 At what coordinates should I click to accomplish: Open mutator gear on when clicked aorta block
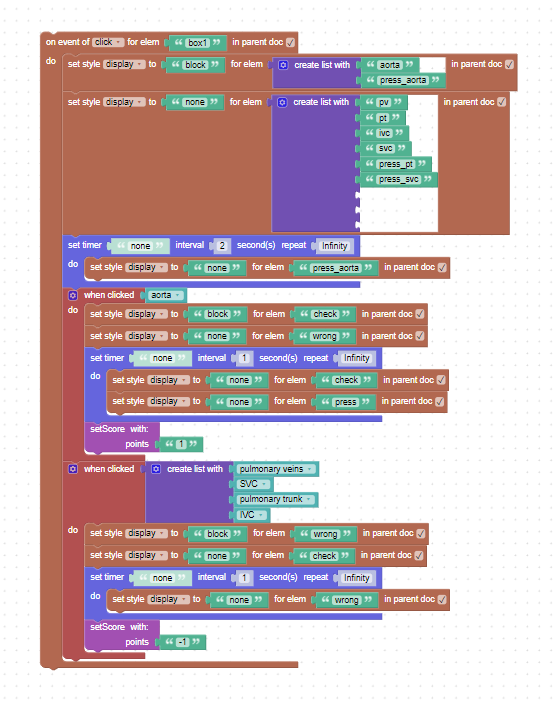(73, 295)
